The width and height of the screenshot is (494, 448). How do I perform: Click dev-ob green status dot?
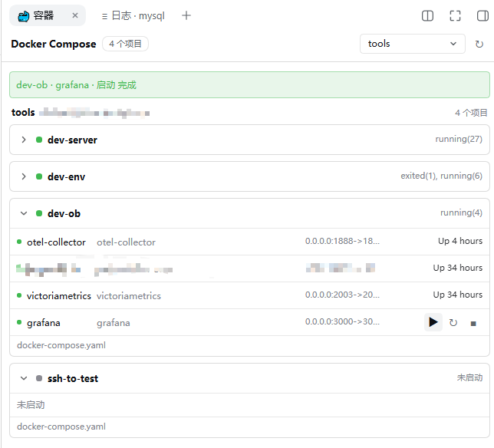(x=39, y=213)
